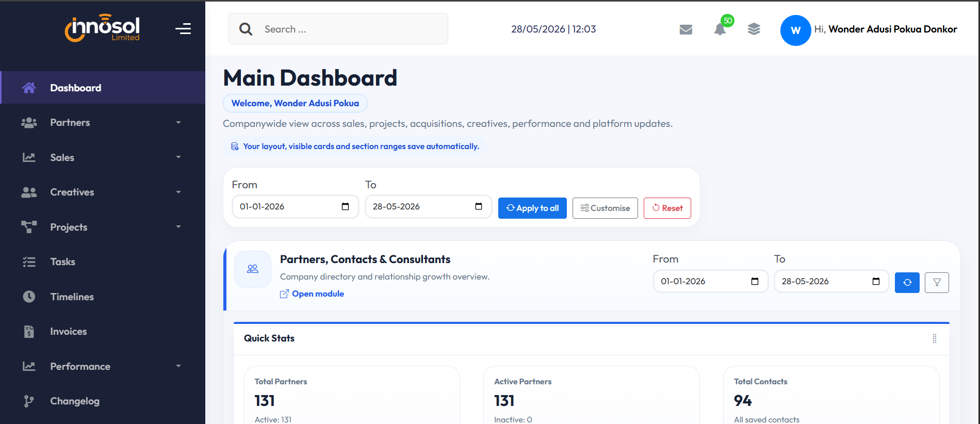Click the Partners section To date value

(x=805, y=282)
